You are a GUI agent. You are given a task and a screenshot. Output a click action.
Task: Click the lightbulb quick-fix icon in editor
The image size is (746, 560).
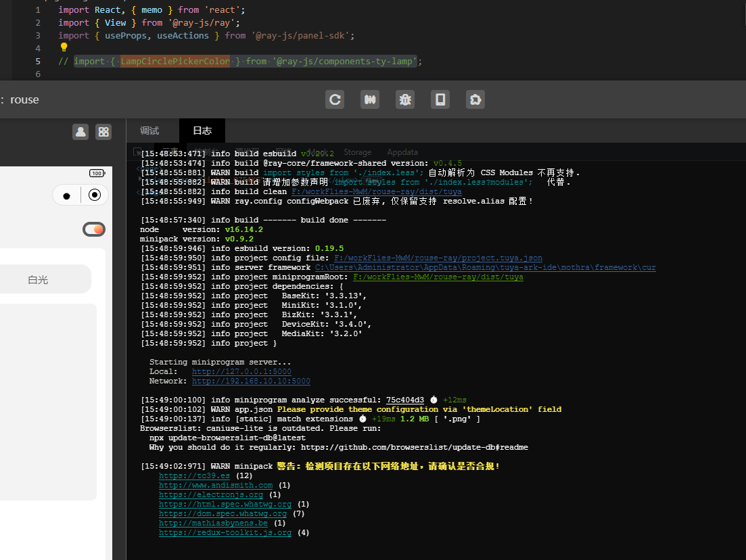pos(64,47)
